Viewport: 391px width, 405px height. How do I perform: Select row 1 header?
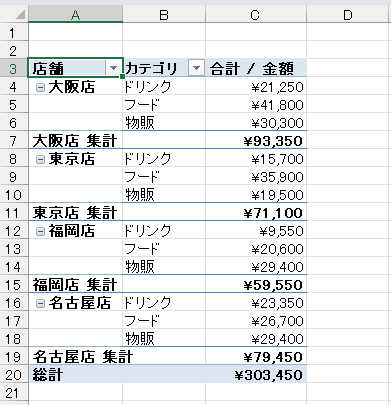click(14, 33)
